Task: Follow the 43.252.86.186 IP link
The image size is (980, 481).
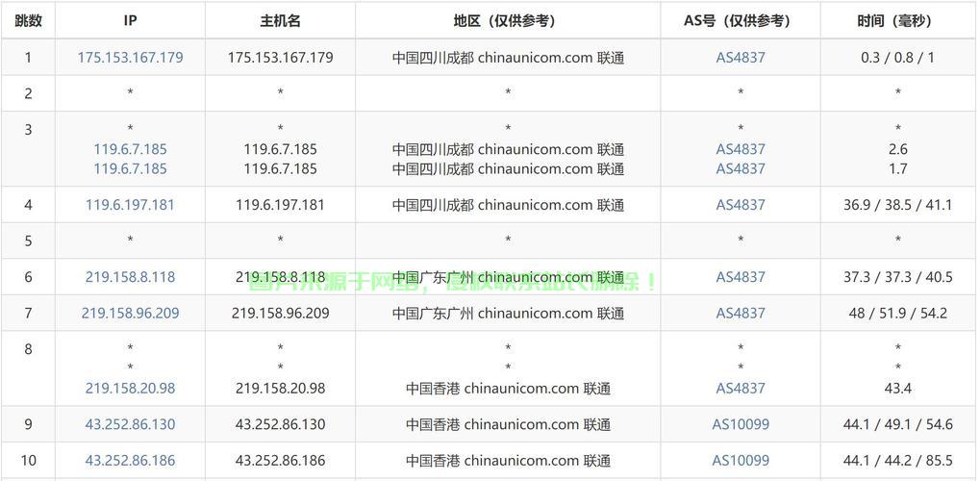Action: [x=130, y=461]
